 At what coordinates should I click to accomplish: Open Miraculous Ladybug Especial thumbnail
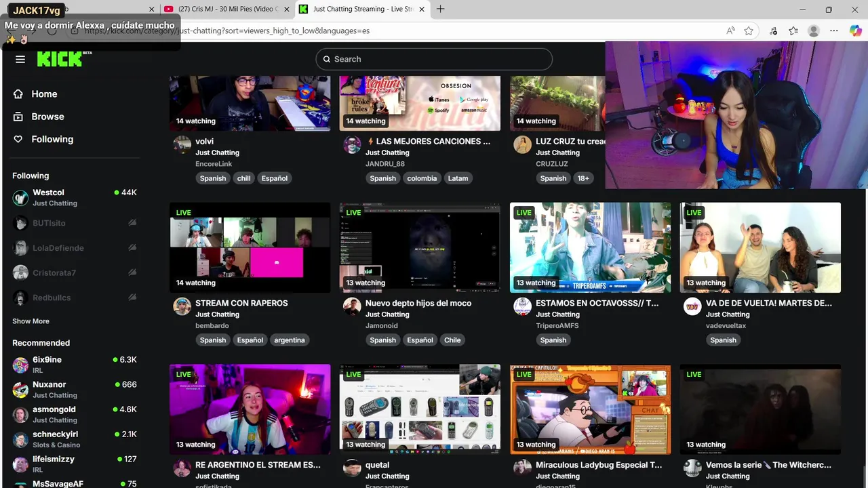590,409
